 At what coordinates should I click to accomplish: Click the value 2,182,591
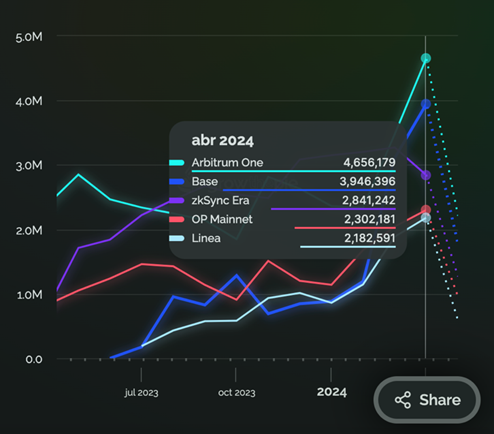click(x=370, y=238)
